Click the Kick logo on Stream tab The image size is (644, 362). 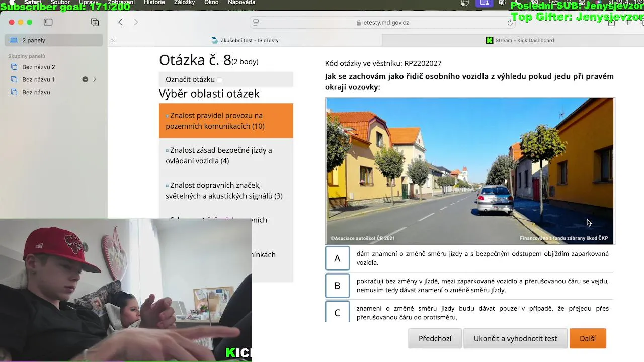tap(490, 40)
